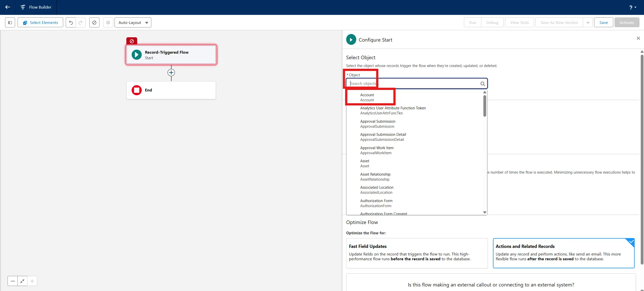The width and height of the screenshot is (644, 291).
Task: Open the Auto-Layout dropdown
Action: click(x=133, y=22)
